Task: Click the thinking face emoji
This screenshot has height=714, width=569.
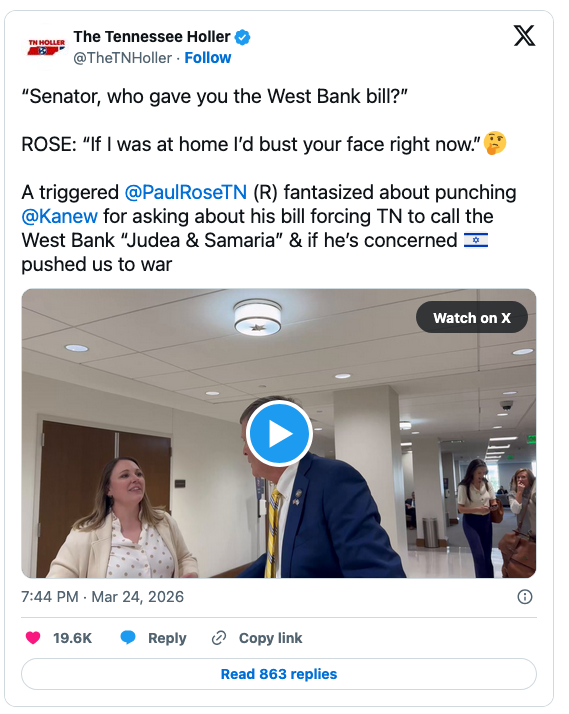Action: (x=495, y=143)
